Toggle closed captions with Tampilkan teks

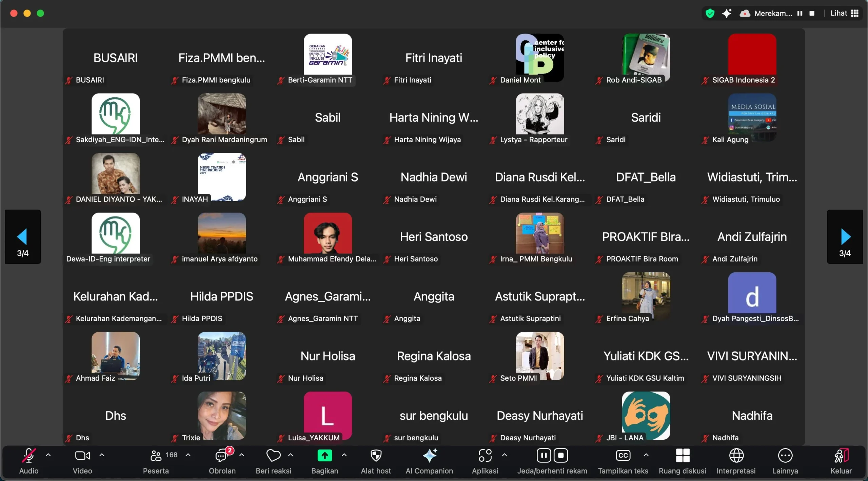(623, 456)
